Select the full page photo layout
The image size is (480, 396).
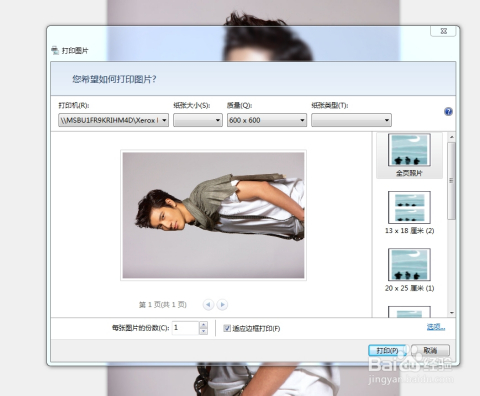409,155
